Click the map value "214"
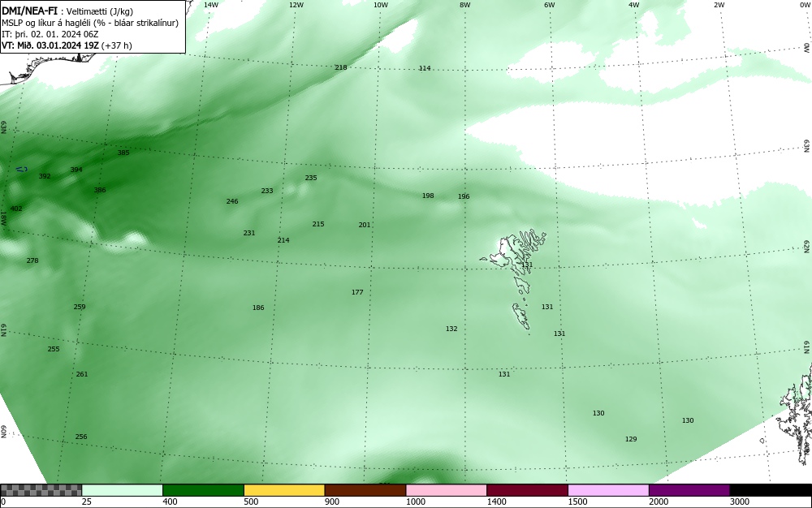 tap(283, 240)
